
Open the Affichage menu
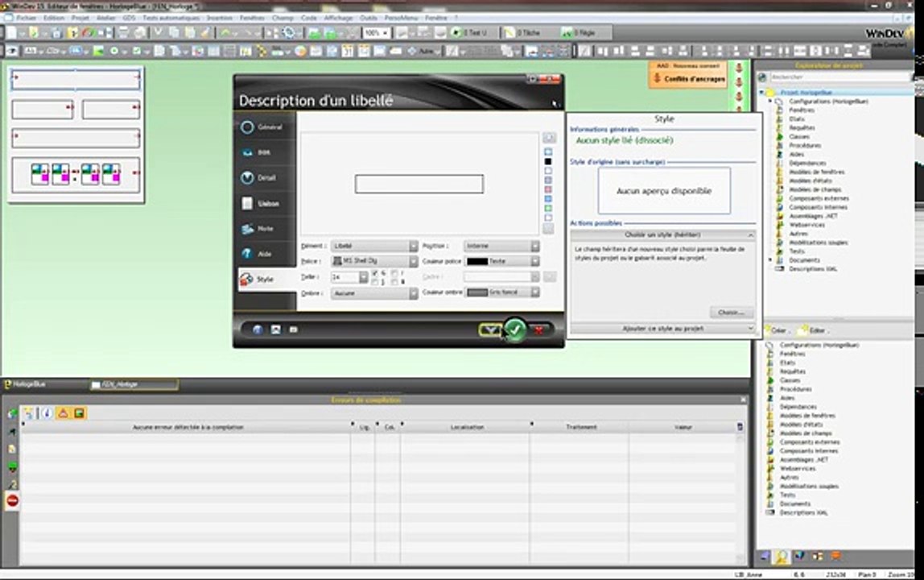(x=338, y=19)
